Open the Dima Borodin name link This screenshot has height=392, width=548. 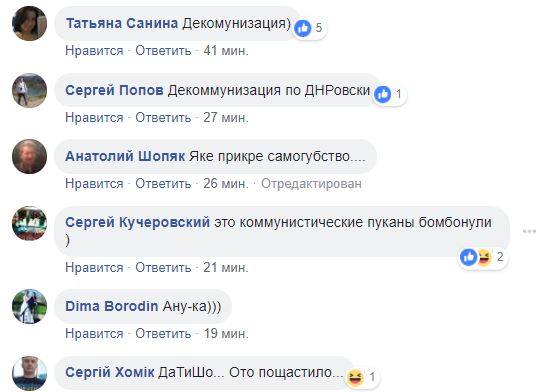112,306
